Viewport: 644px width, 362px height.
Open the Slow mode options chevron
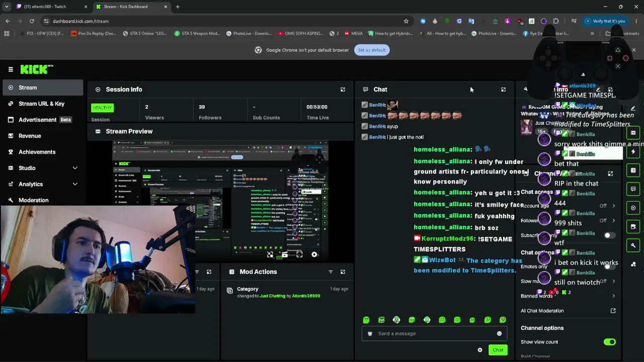click(x=613, y=281)
